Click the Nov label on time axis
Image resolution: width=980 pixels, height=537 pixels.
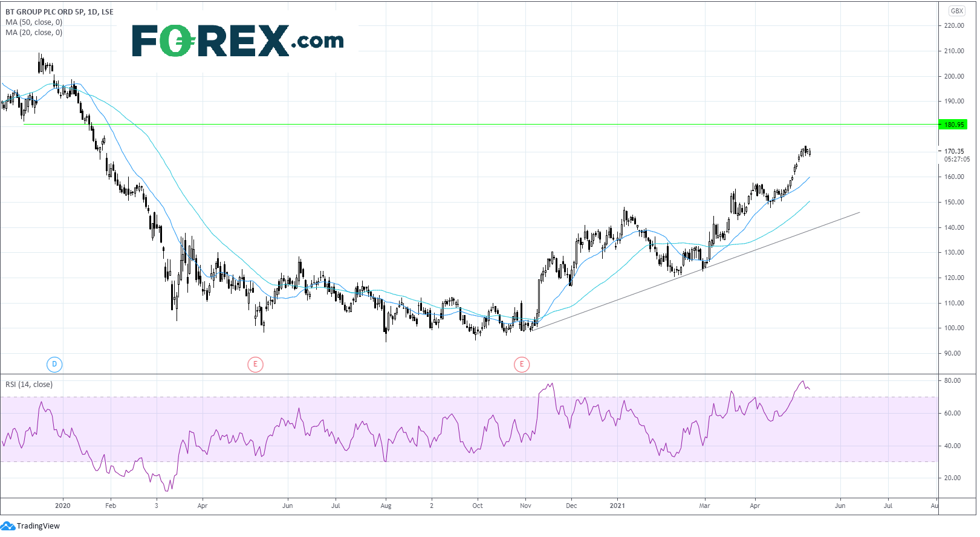click(x=525, y=506)
